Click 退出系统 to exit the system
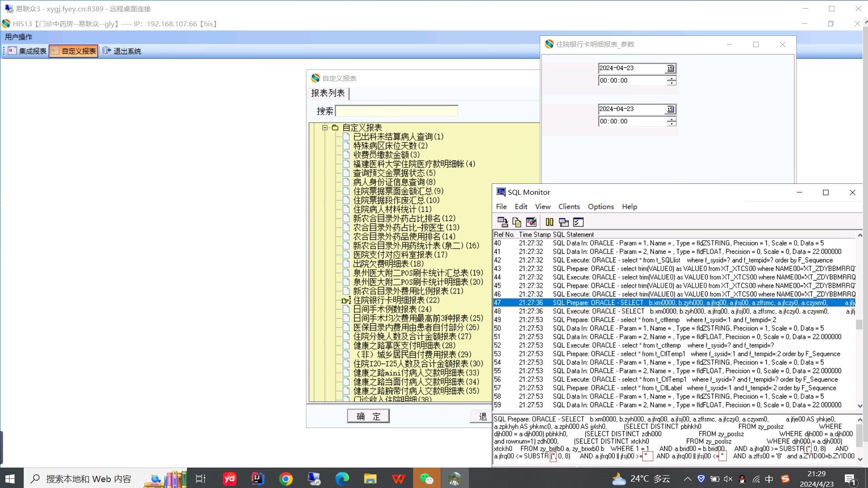 coord(122,51)
